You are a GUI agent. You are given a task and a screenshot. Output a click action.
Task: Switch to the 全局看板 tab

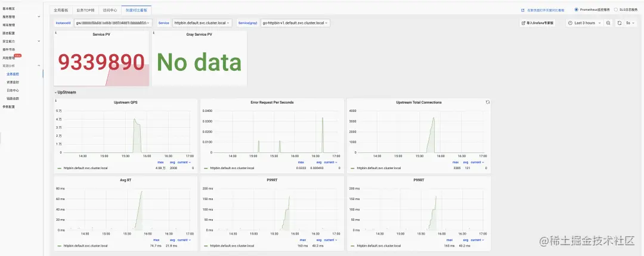pyautogui.click(x=61, y=10)
